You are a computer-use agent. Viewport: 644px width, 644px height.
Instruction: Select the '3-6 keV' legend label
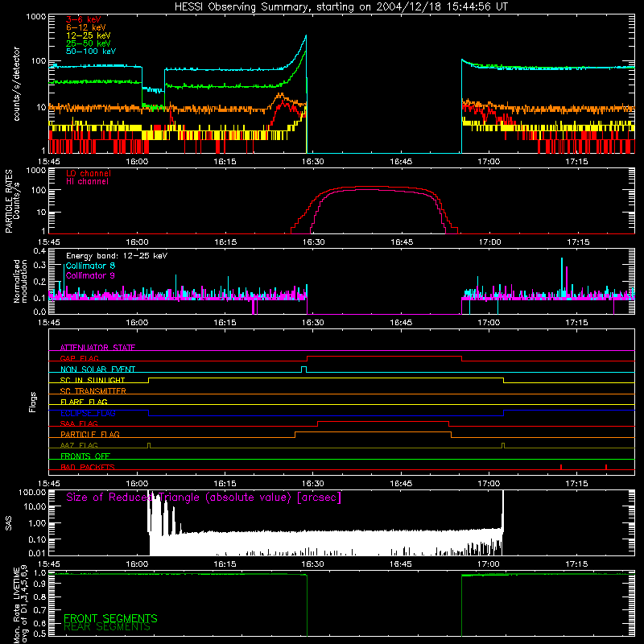pyautogui.click(x=84, y=19)
